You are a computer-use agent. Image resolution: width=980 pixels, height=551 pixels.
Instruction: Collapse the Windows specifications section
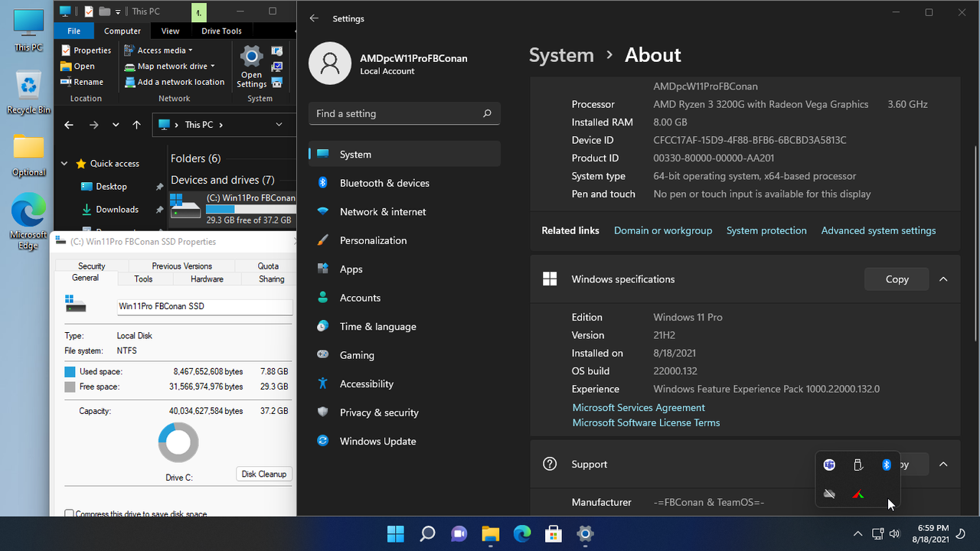pyautogui.click(x=943, y=279)
